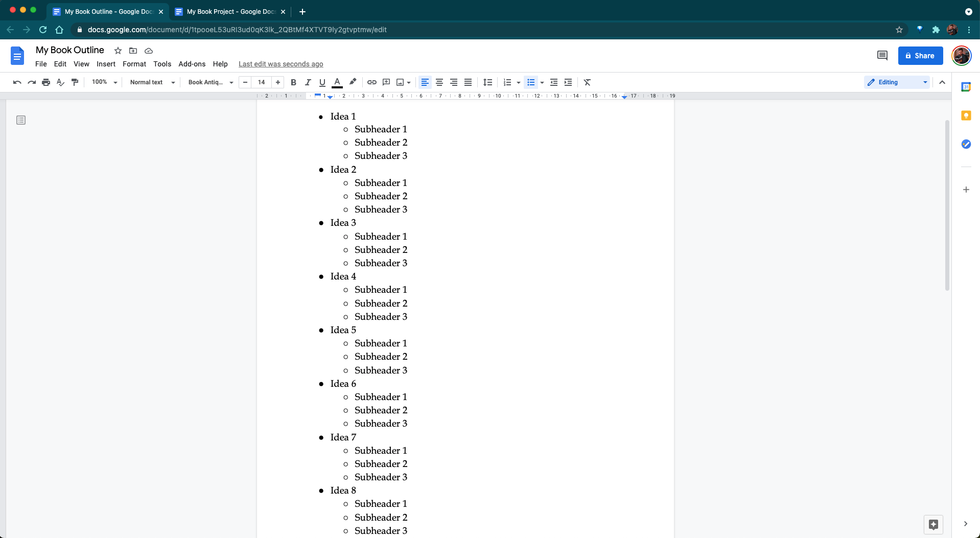Open Google Keep in side panel
980x538 pixels.
[966, 115]
